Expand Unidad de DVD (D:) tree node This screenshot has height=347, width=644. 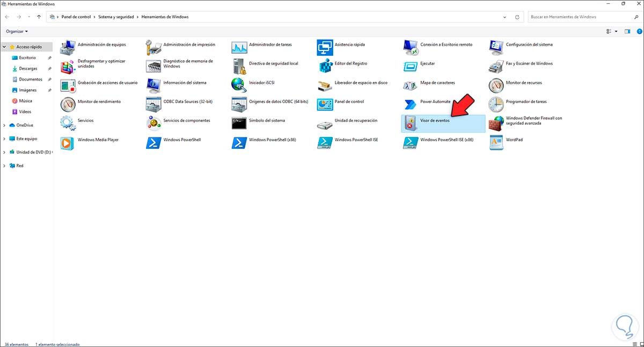point(5,152)
